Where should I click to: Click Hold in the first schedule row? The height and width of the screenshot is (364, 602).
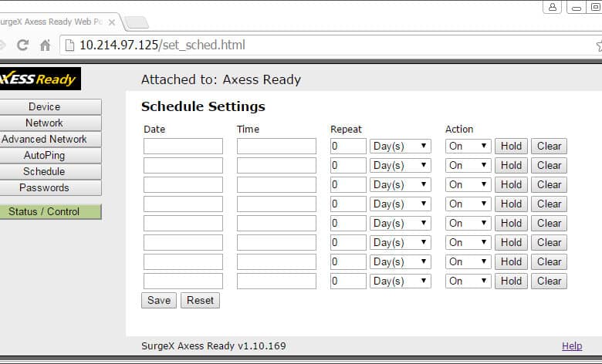pos(511,146)
